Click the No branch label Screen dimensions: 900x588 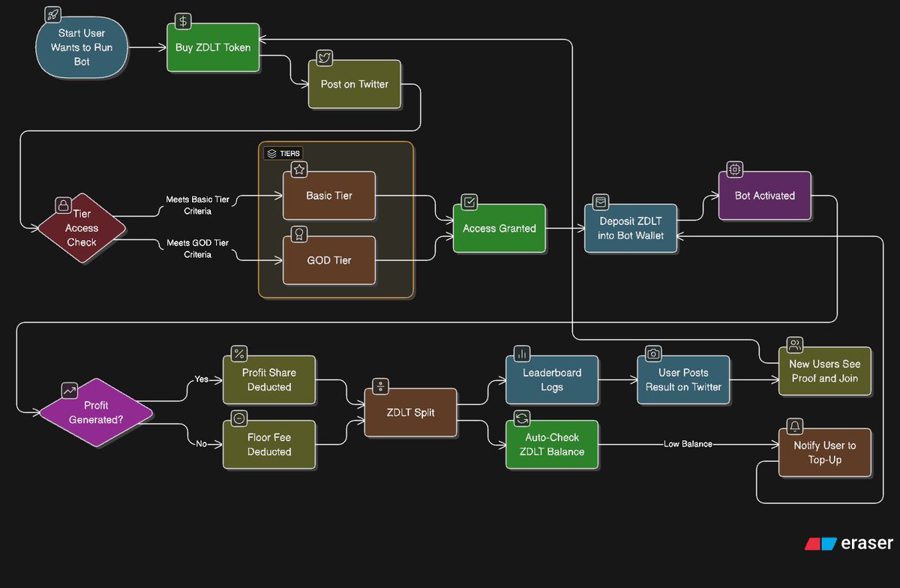(x=201, y=444)
